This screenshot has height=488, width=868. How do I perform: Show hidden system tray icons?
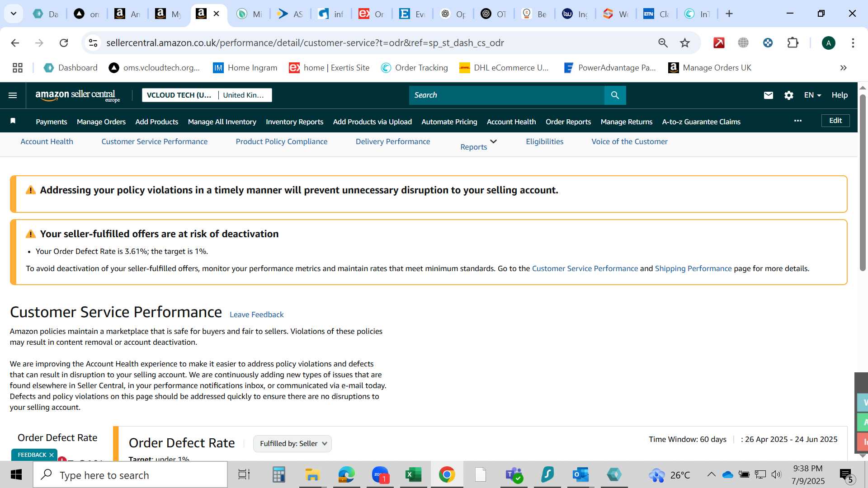pos(711,474)
